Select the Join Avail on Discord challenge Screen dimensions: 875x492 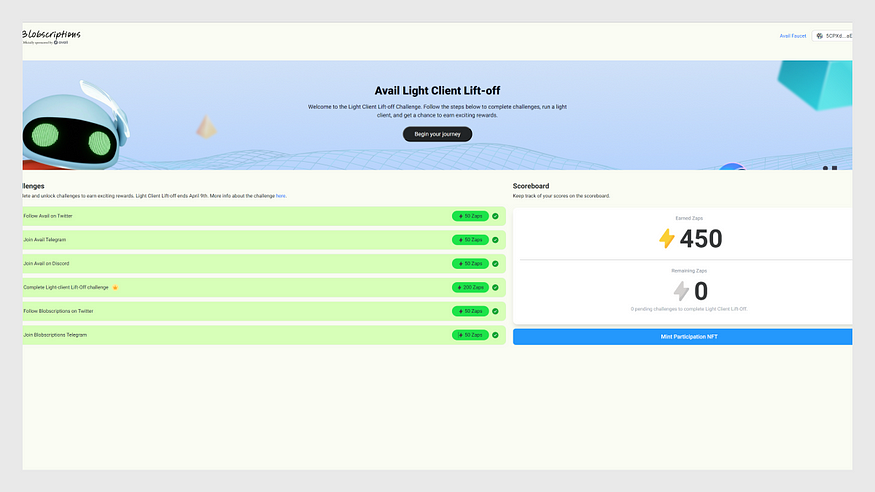point(264,263)
